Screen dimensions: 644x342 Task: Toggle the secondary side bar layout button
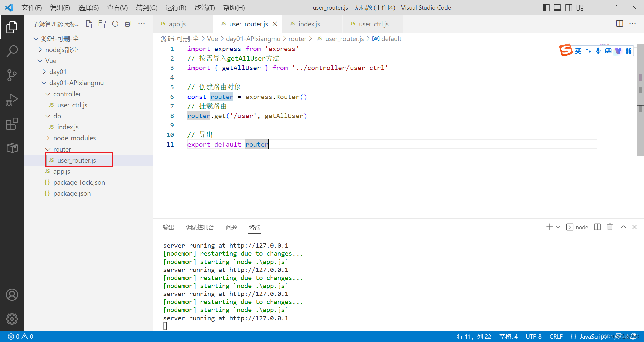click(x=569, y=7)
